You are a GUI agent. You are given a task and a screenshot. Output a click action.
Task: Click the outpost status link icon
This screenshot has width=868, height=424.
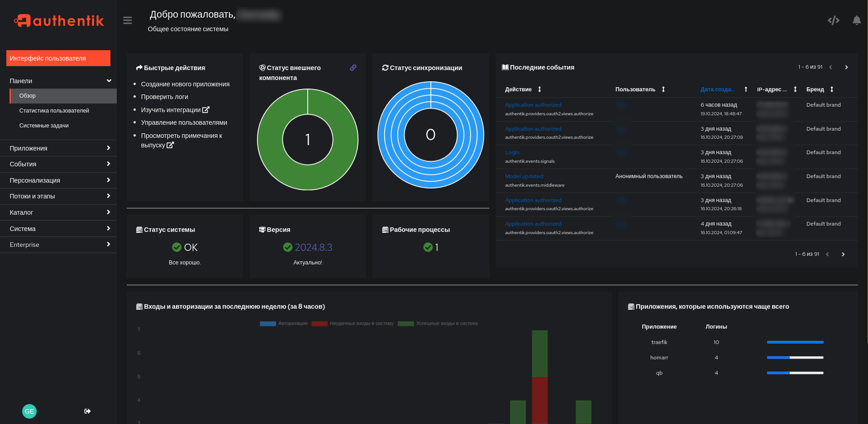click(353, 68)
